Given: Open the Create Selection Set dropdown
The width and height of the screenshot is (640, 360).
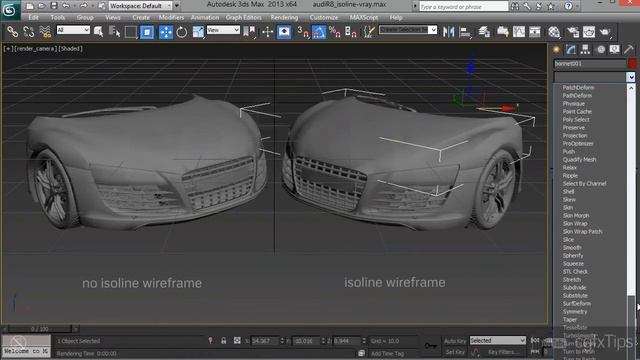Looking at the screenshot, I should 408,30.
